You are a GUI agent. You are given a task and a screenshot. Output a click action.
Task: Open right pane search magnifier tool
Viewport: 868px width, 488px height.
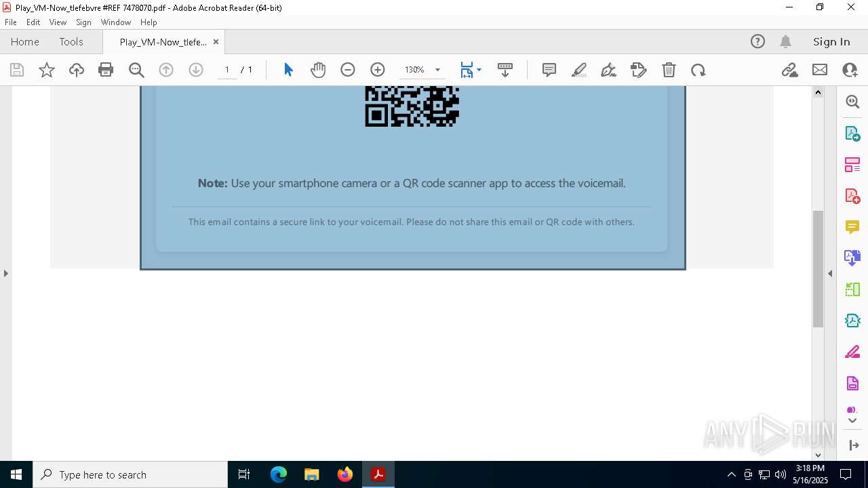(852, 102)
